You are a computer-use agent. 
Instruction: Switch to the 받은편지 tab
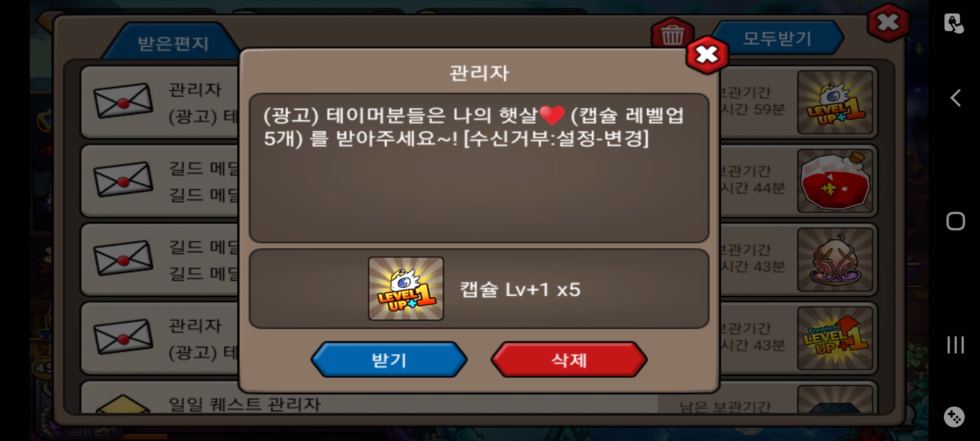tap(173, 43)
